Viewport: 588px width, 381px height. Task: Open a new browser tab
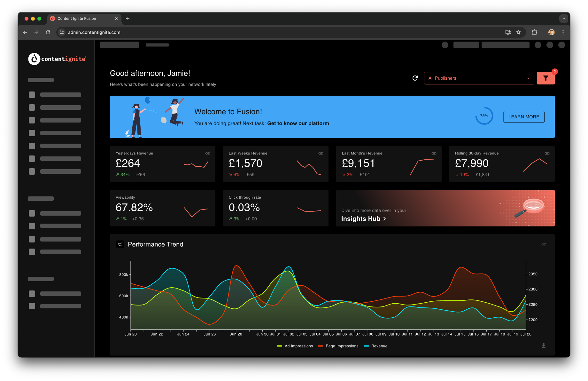128,19
